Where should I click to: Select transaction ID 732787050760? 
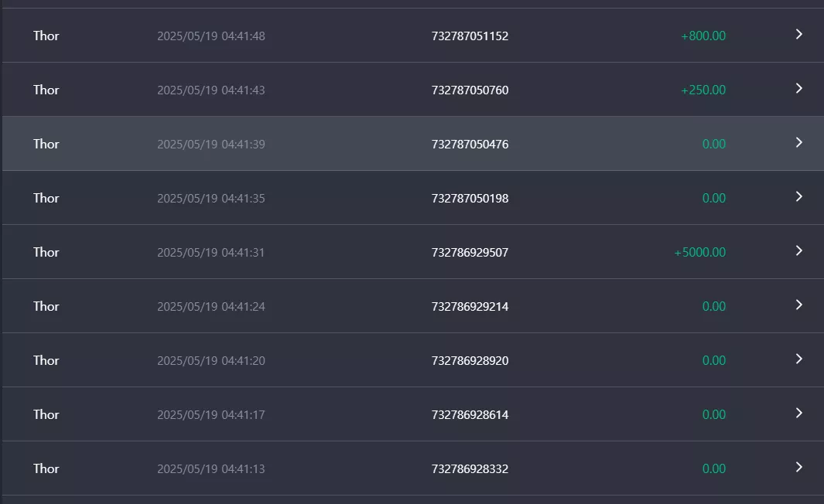coord(470,90)
